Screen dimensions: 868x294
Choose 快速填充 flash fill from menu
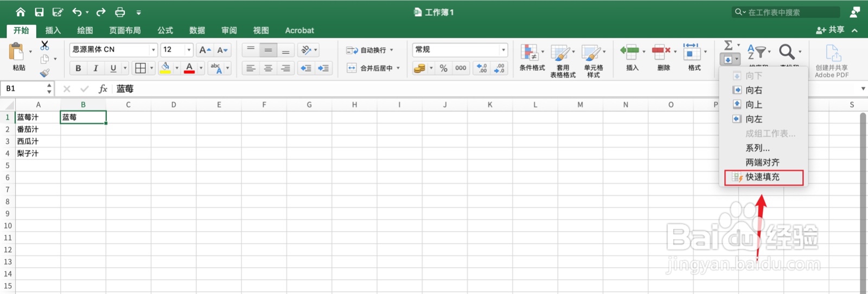coord(764,177)
